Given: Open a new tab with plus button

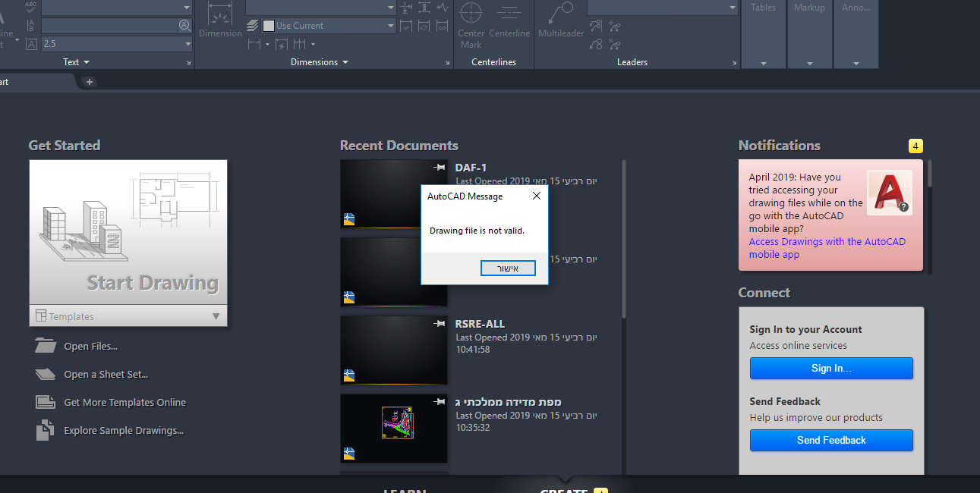Looking at the screenshot, I should click(89, 82).
